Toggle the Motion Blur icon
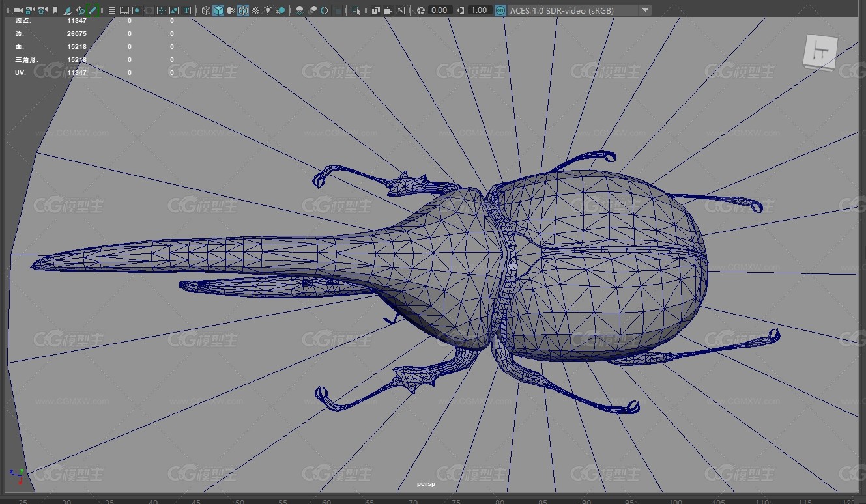Image resolution: width=866 pixels, height=504 pixels. pos(312,10)
